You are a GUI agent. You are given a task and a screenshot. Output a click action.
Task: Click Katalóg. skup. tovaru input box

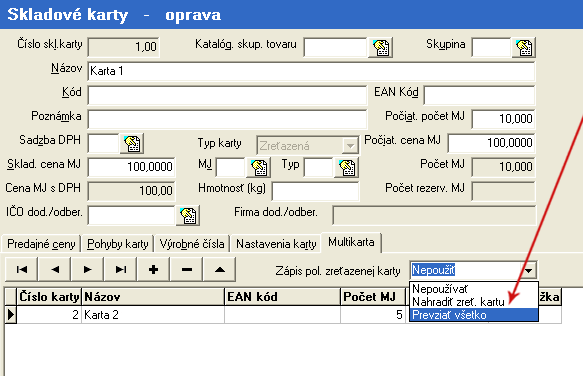click(x=335, y=47)
